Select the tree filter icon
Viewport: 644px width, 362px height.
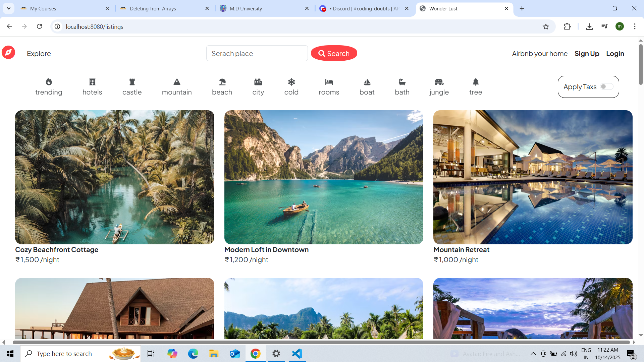pos(476,82)
